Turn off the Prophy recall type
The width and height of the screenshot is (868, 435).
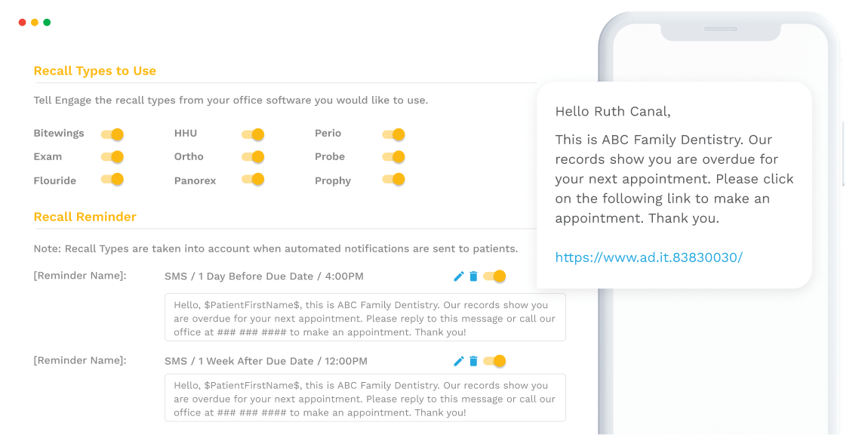click(394, 180)
